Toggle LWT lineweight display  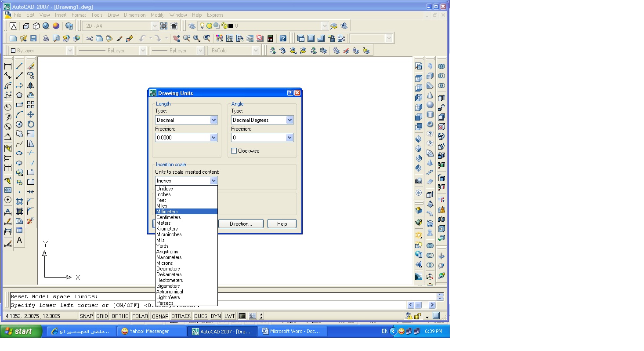coord(230,316)
